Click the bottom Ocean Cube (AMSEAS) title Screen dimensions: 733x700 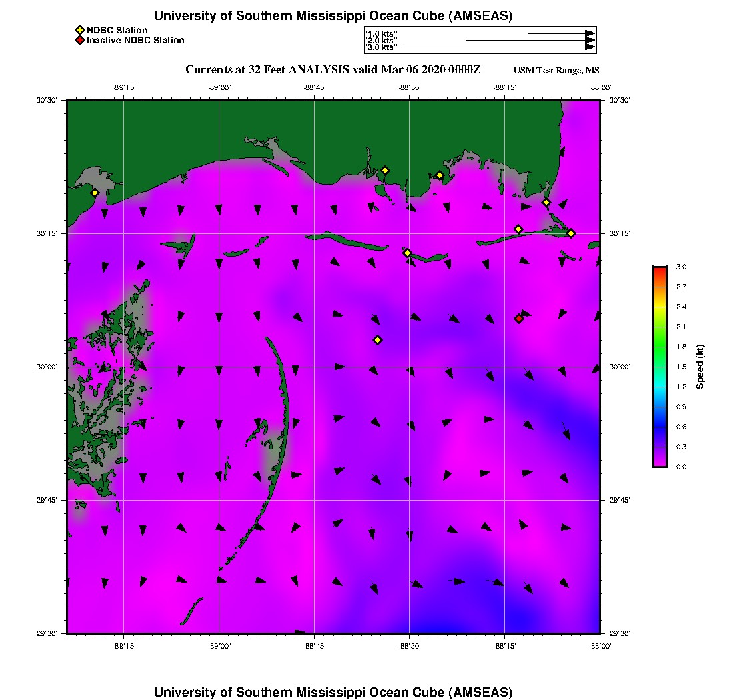[333, 692]
